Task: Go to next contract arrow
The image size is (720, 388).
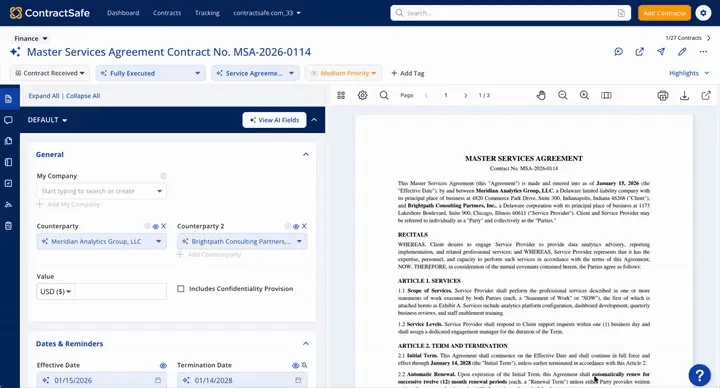Action: pyautogui.click(x=709, y=38)
